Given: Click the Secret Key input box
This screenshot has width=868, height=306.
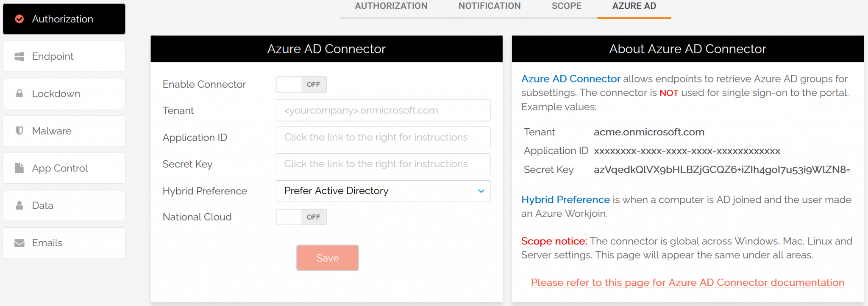Looking at the screenshot, I should [x=382, y=164].
